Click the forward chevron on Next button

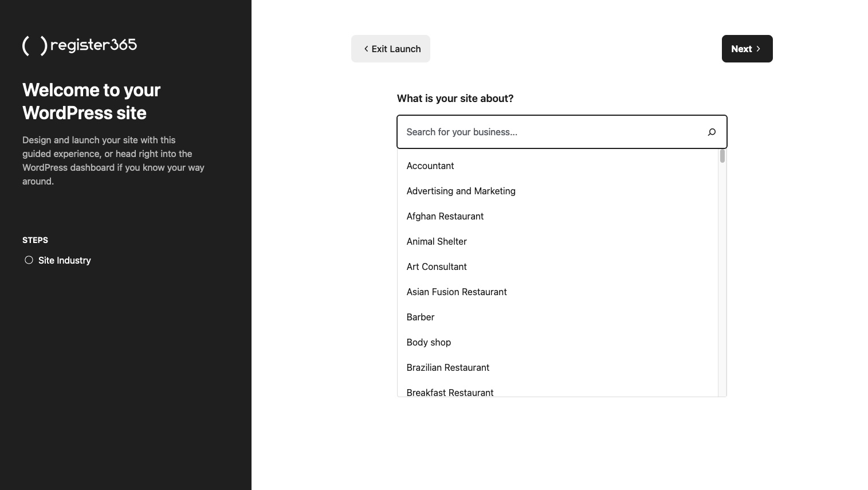(x=758, y=49)
